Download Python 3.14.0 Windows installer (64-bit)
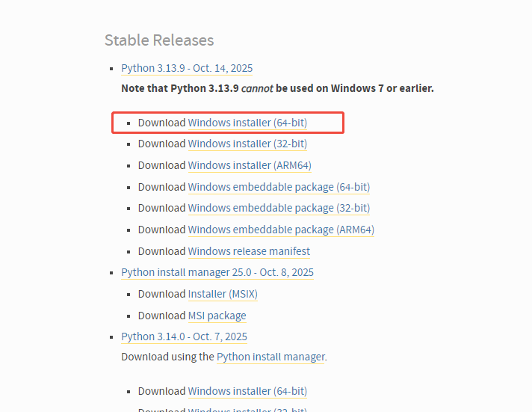532x412 pixels. [247, 391]
